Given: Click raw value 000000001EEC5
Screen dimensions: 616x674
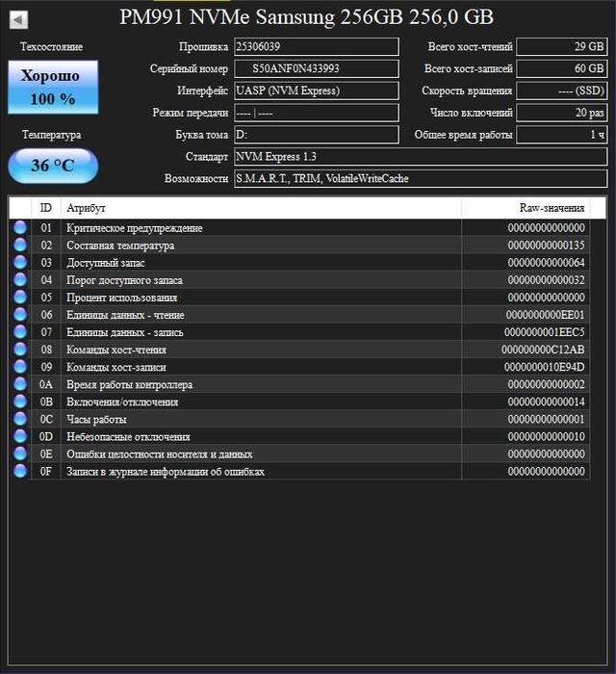Looking at the screenshot, I should (x=544, y=332).
